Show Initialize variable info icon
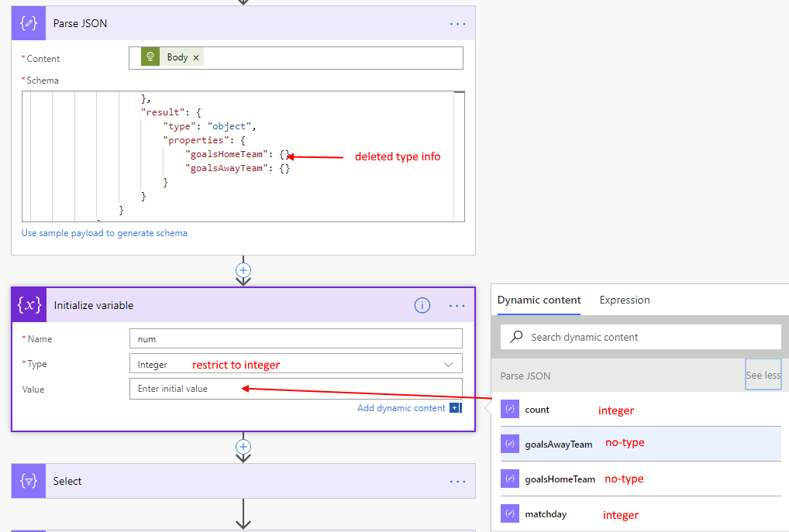This screenshot has width=789, height=532. click(x=422, y=306)
